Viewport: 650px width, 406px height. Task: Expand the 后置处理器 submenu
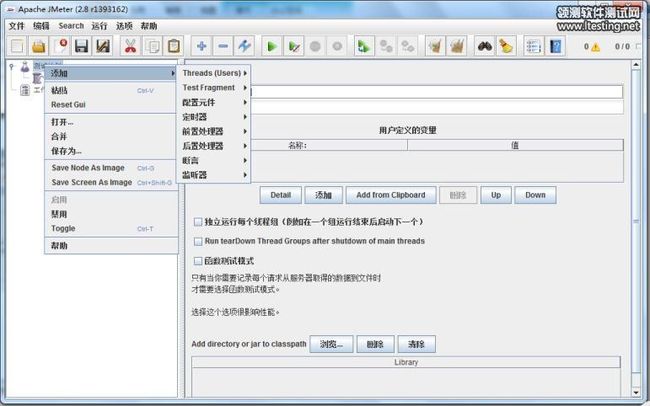click(214, 146)
